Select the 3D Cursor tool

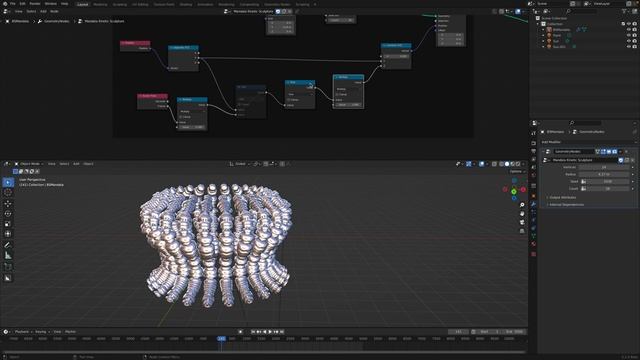(x=8, y=193)
